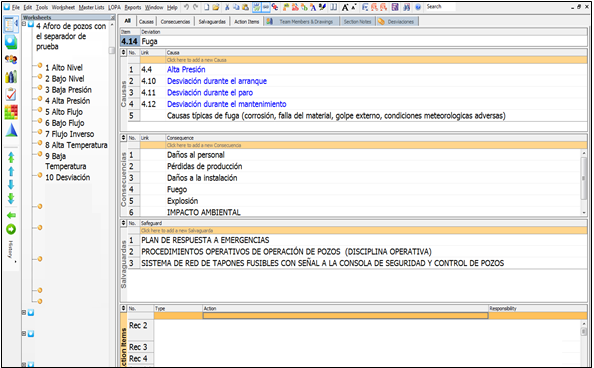Click the book columns icon in the toolbar
Screen dimensions: 594x368
(x=333, y=7)
